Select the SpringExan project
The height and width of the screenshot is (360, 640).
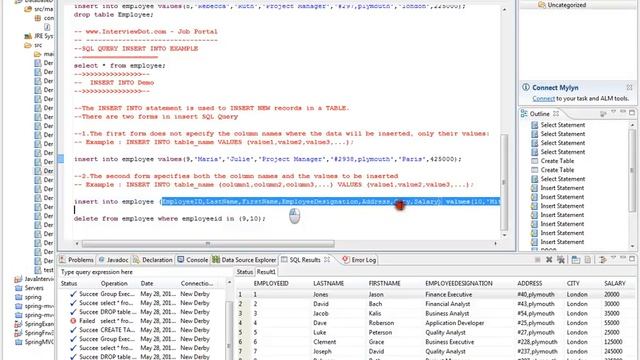click(34, 324)
